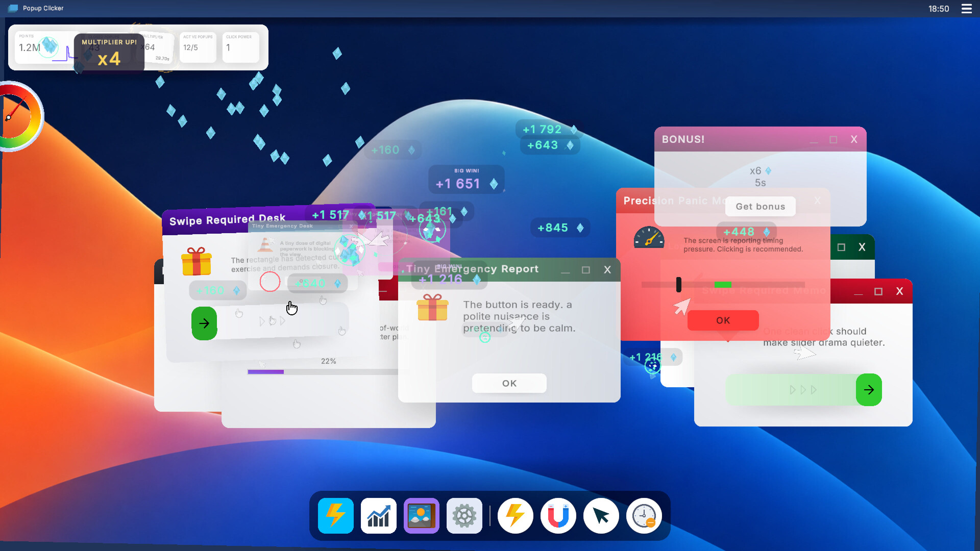Close the Tiny Emergency Report window
This screenshot has width=980, height=551.
click(x=607, y=270)
